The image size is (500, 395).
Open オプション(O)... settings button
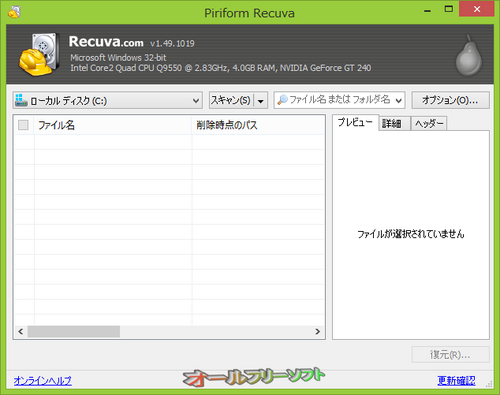(x=450, y=100)
